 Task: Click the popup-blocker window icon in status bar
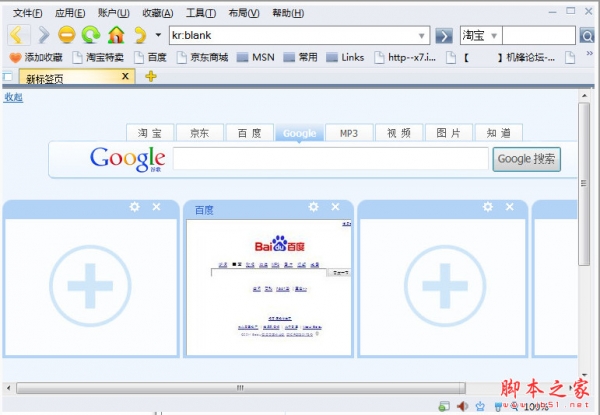point(444,406)
